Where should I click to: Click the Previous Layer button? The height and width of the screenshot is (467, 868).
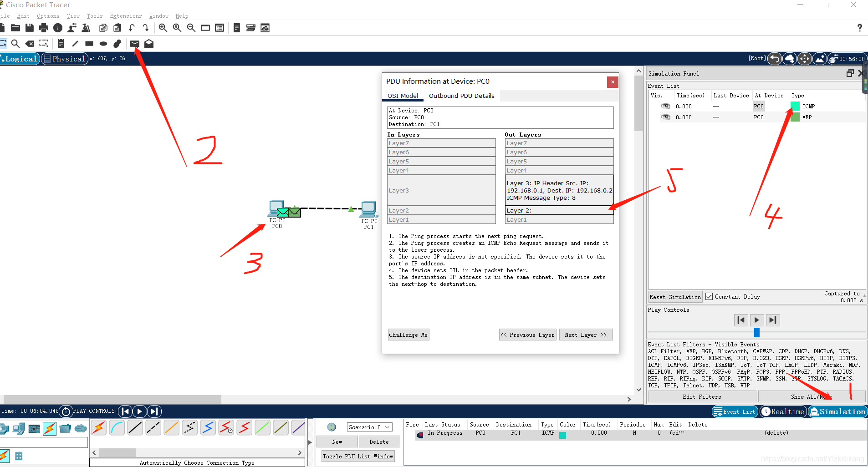pos(527,335)
